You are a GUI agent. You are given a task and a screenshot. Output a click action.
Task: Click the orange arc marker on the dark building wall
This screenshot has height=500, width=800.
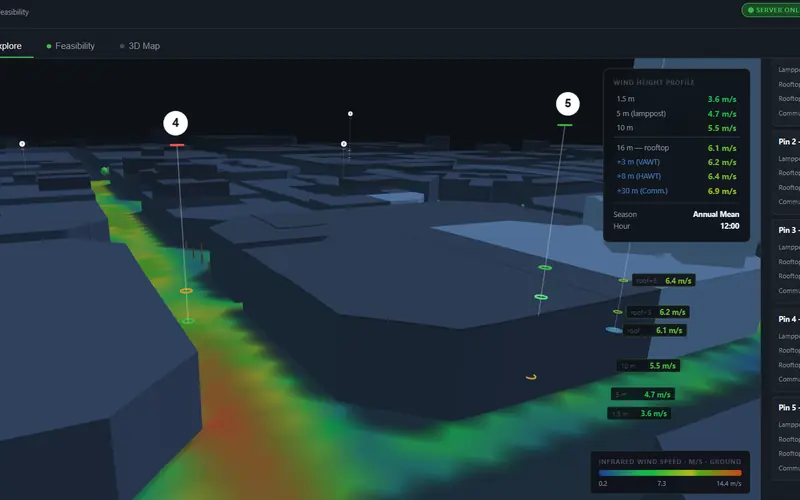[531, 378]
